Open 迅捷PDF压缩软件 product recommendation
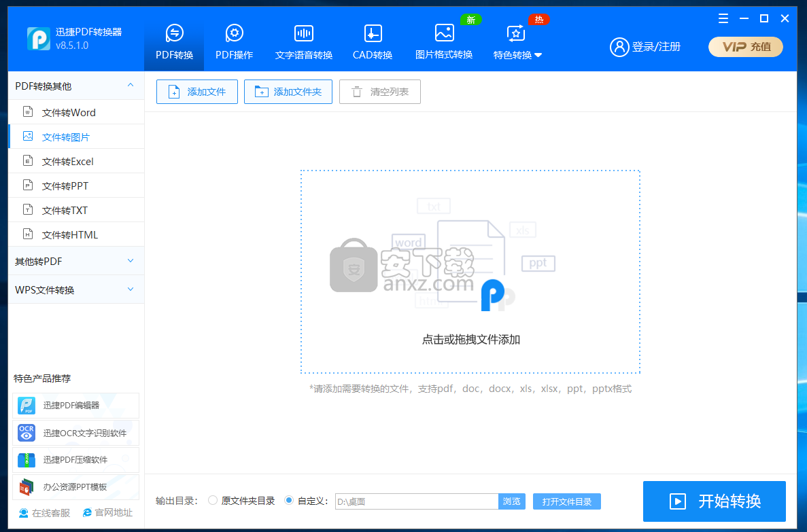 [75, 460]
